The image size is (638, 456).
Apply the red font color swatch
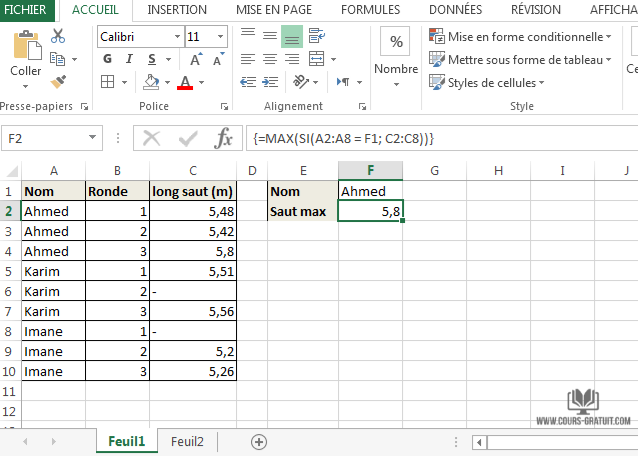click(184, 82)
